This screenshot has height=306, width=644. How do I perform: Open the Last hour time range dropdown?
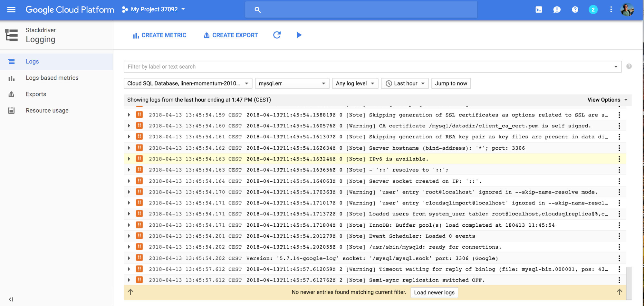tap(405, 84)
